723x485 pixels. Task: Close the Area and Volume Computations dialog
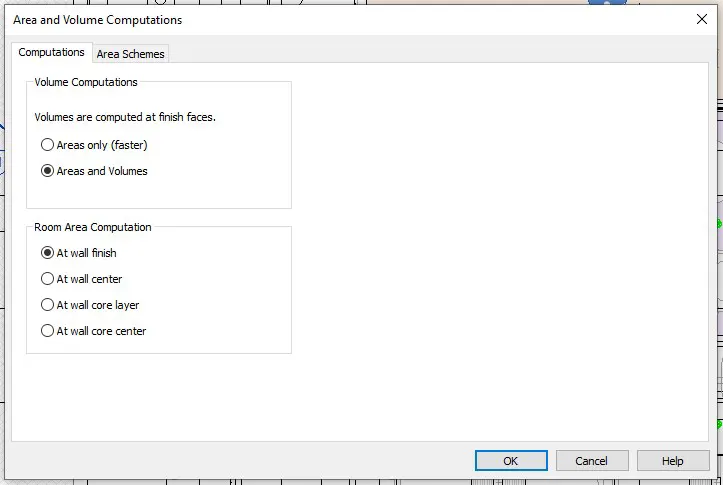701,19
